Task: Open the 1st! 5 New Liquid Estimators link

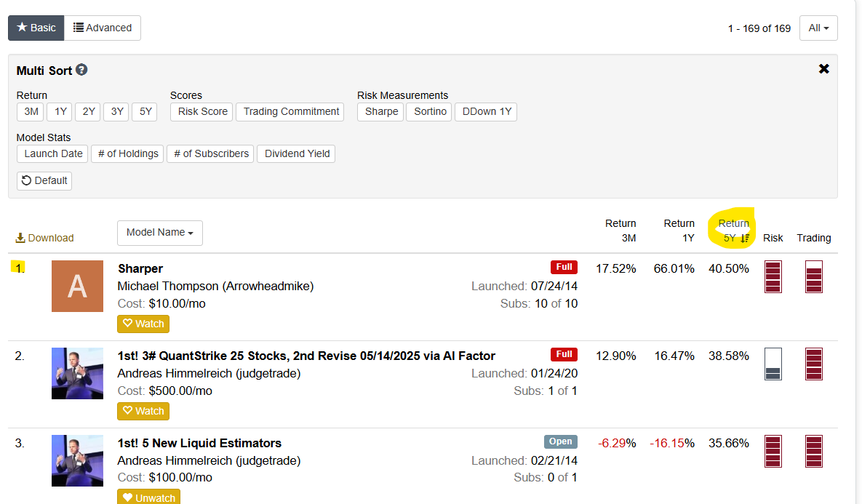Action: pyautogui.click(x=199, y=443)
